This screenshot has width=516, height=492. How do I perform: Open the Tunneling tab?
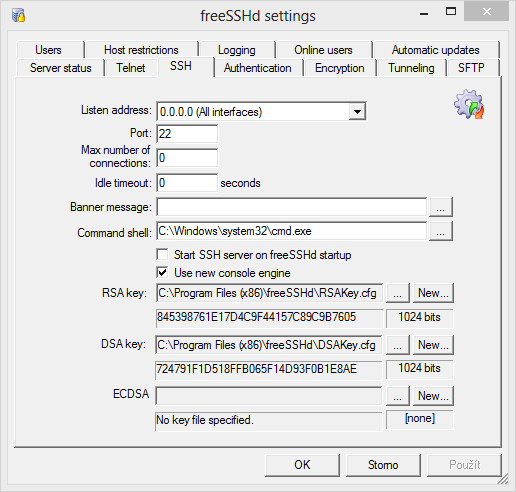(x=411, y=68)
